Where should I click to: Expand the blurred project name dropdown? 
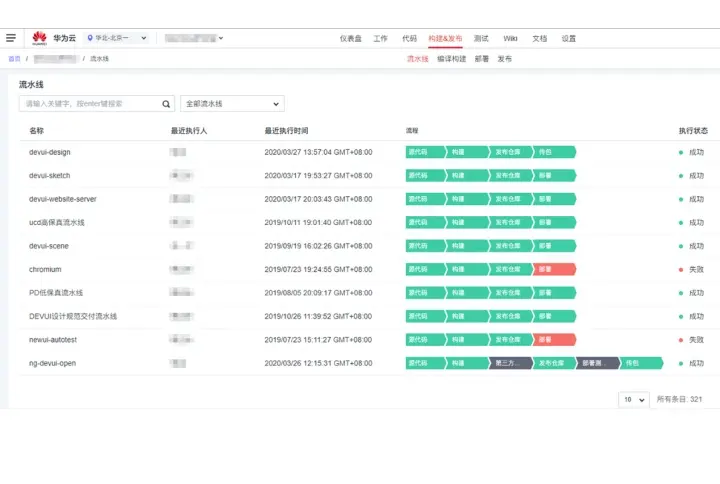coord(194,38)
